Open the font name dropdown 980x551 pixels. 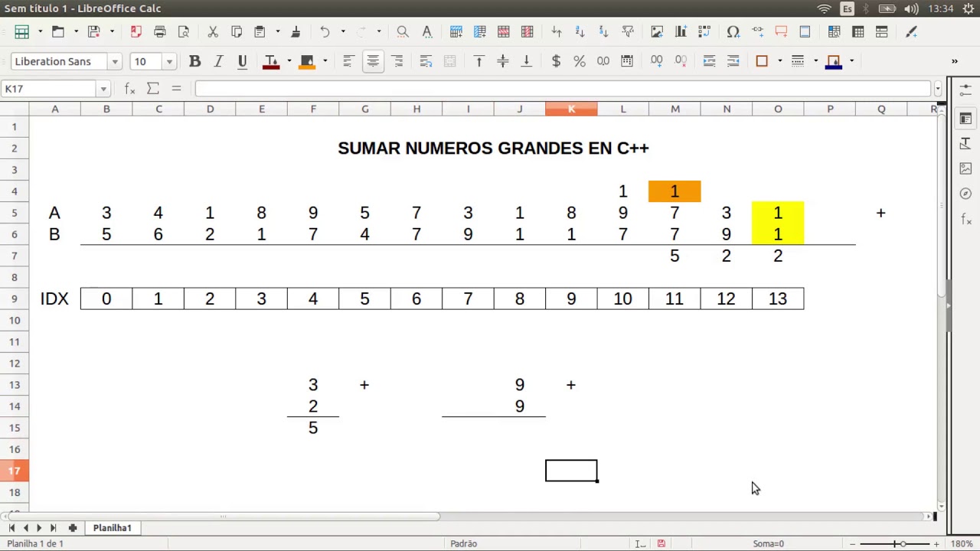point(115,62)
